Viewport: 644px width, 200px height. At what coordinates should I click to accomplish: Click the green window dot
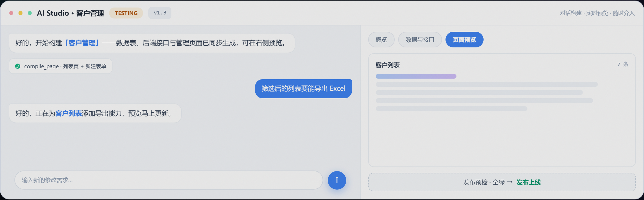tap(30, 13)
